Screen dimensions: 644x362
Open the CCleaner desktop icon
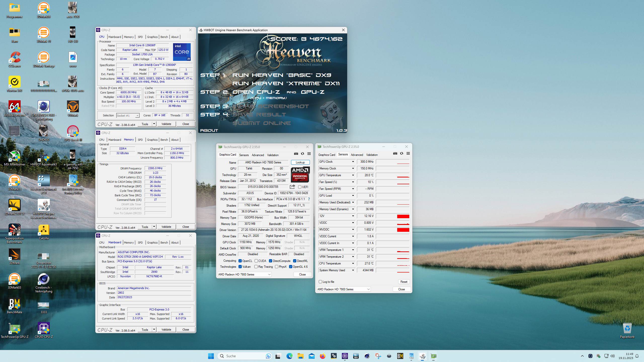[15, 59]
